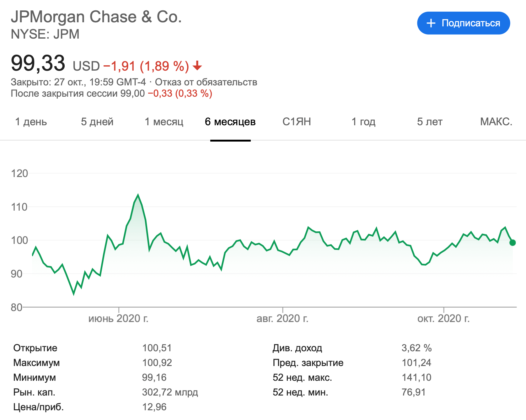Click the maximum value 100,92
Viewport: 526px width, 420px height.
pyautogui.click(x=157, y=363)
